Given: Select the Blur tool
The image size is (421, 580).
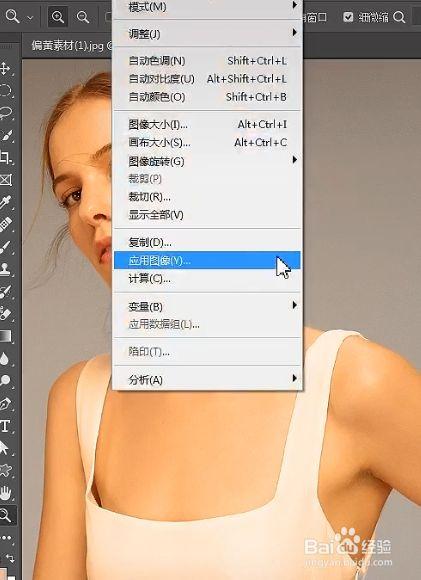Looking at the screenshot, I should (x=4, y=358).
